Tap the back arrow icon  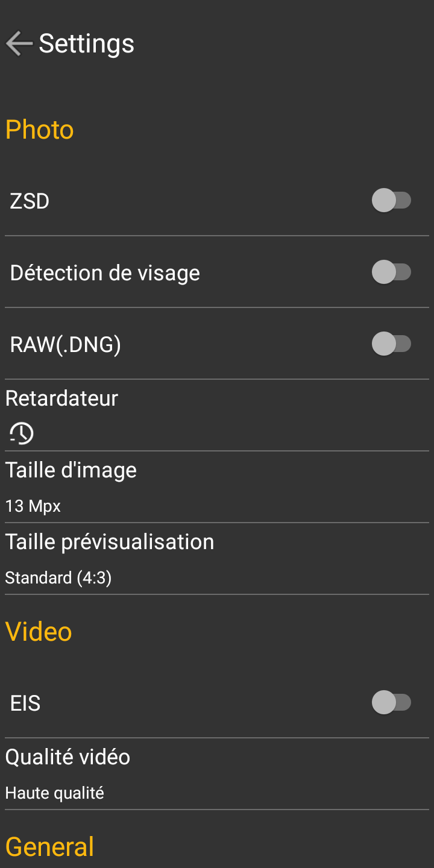[x=19, y=43]
